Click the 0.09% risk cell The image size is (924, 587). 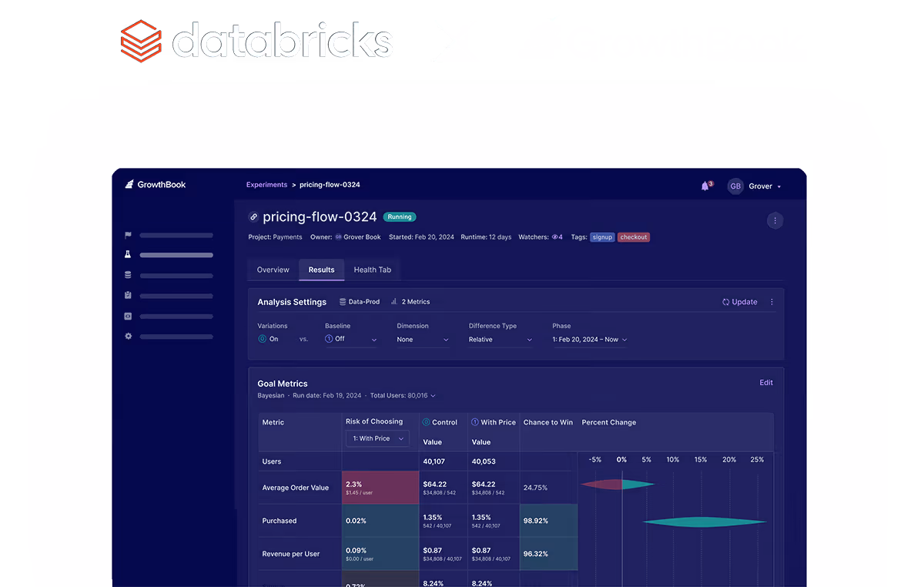[x=380, y=554]
